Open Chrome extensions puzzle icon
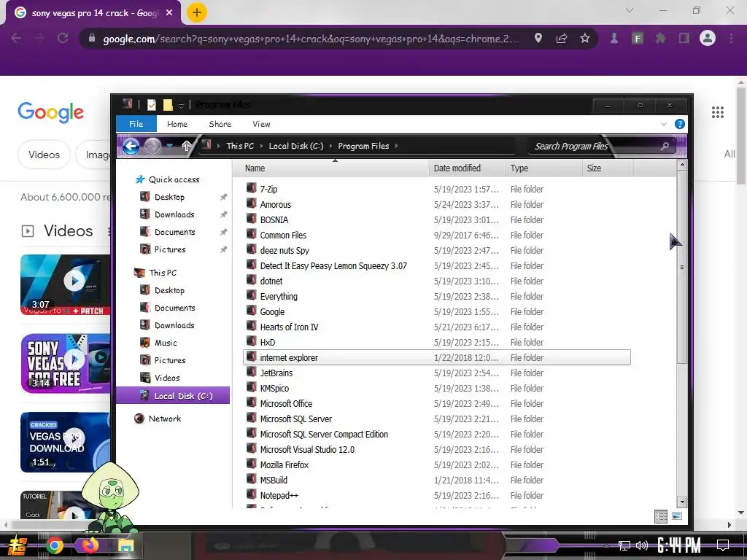Viewport: 747px width, 560px height. [x=660, y=39]
